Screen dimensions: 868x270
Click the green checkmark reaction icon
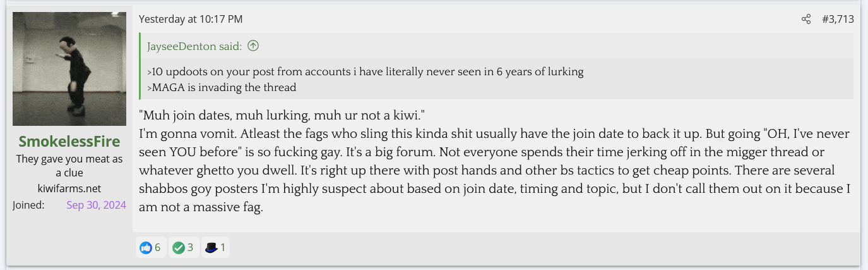coord(179,248)
